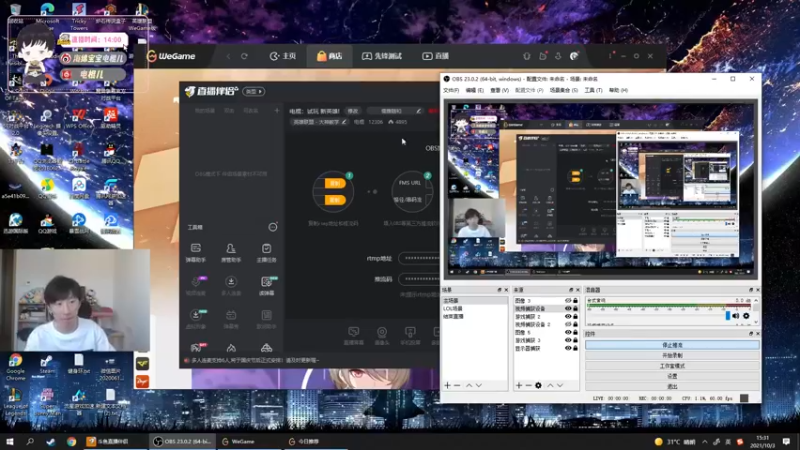Open WeGame 直播 tab
The width and height of the screenshot is (800, 450).
[x=435, y=56]
